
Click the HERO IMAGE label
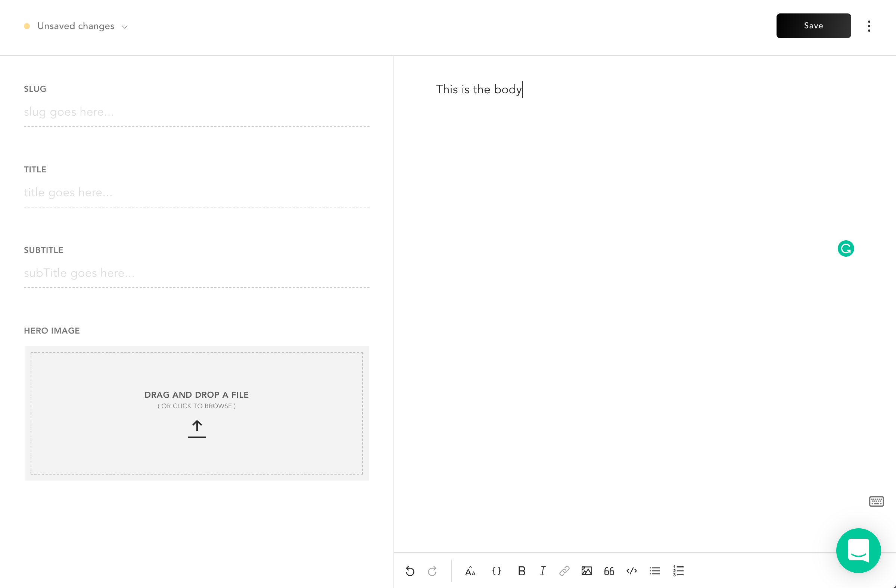click(52, 331)
